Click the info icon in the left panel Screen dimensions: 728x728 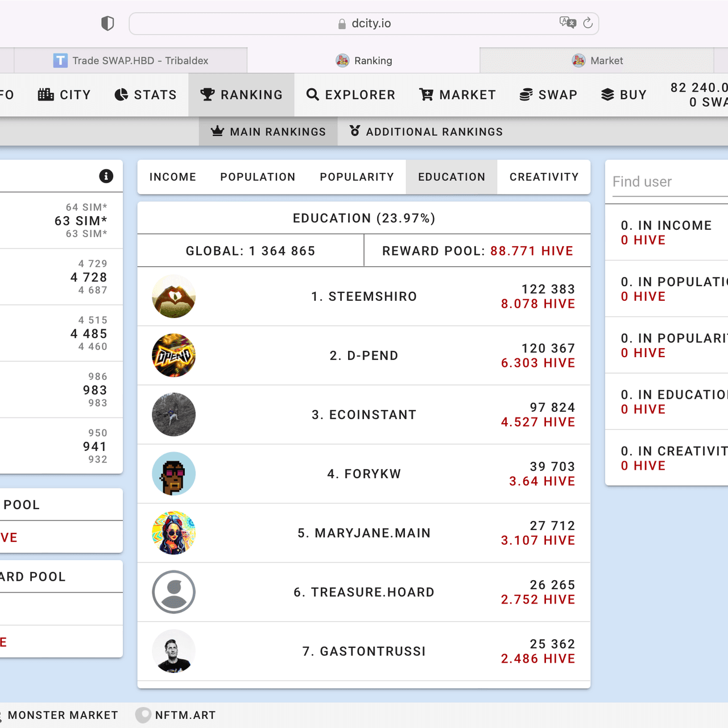pos(106,176)
